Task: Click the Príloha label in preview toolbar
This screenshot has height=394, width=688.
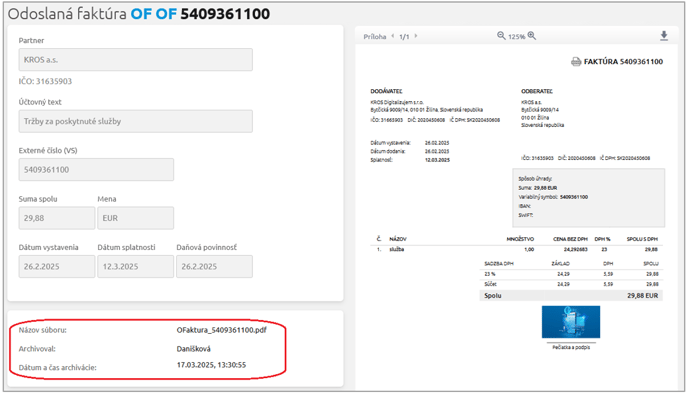Action: click(375, 37)
